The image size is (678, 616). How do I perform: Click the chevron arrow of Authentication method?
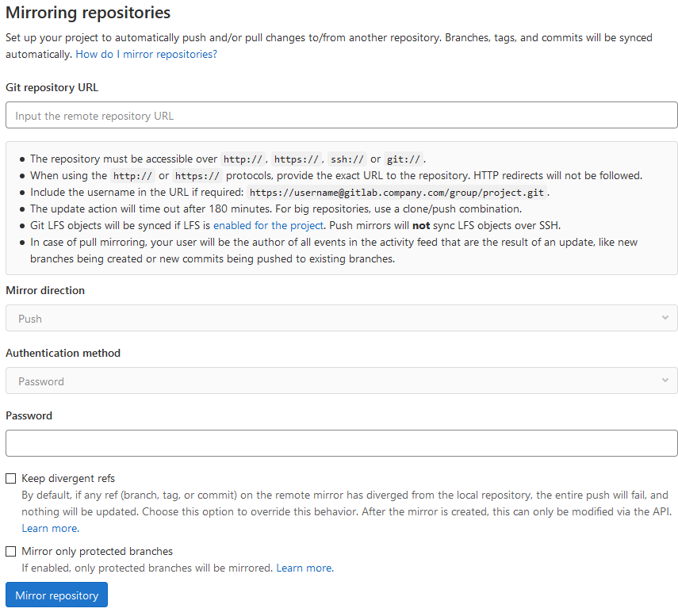click(x=665, y=381)
